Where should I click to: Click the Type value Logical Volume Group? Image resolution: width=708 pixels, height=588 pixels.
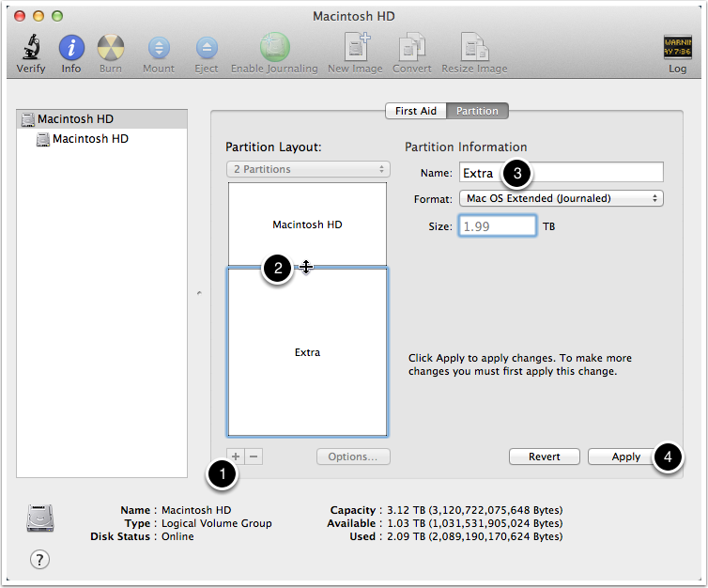pos(217,523)
